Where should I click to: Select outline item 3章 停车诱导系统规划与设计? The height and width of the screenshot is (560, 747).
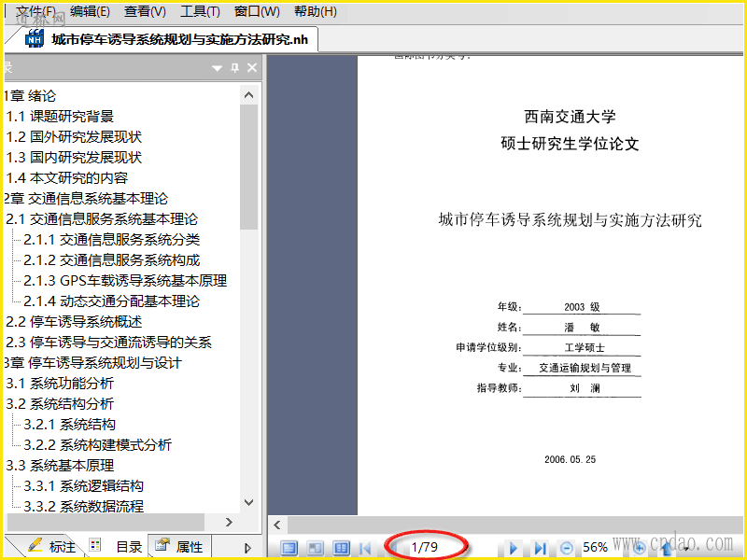pos(92,362)
